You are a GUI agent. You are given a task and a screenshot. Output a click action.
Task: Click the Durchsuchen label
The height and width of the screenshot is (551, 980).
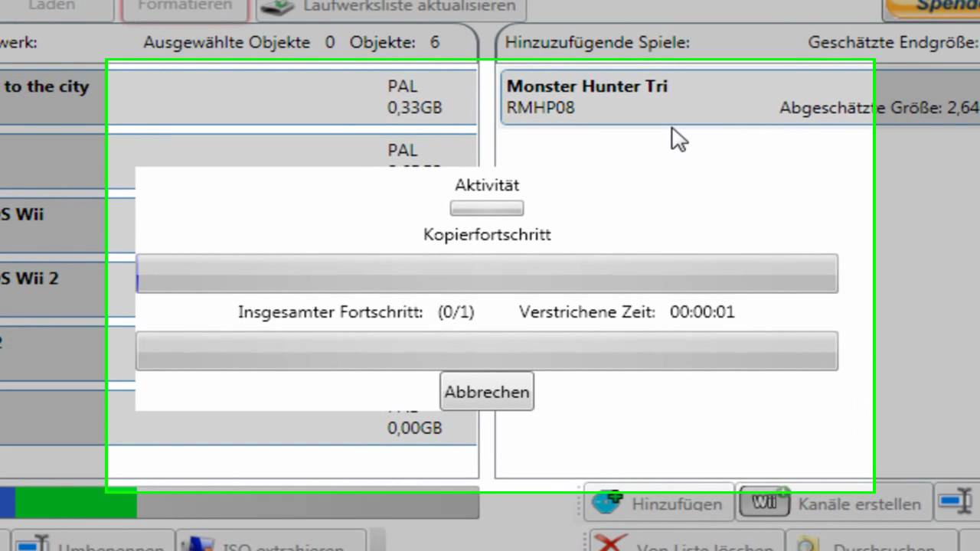tap(883, 546)
